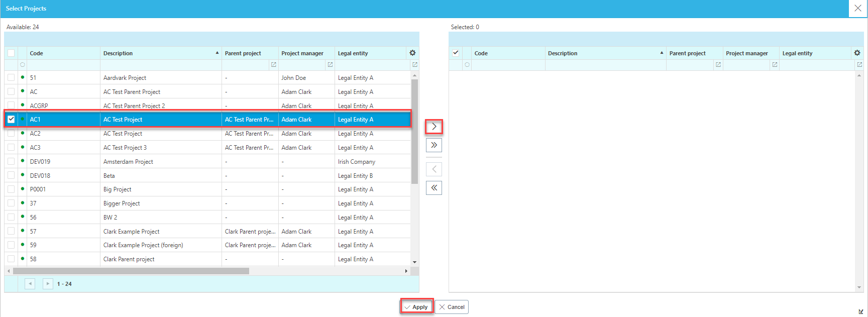Select the Amsterdam Project row
This screenshot has width=868, height=317.
pyautogui.click(x=207, y=161)
